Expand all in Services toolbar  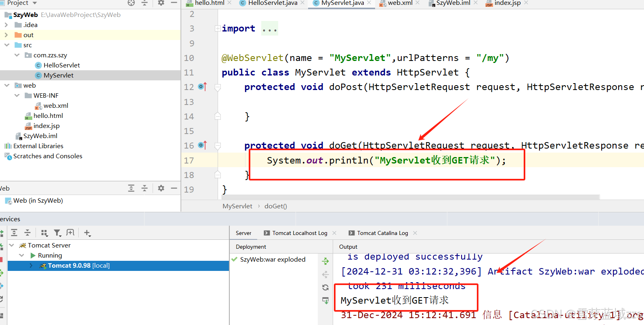point(14,233)
